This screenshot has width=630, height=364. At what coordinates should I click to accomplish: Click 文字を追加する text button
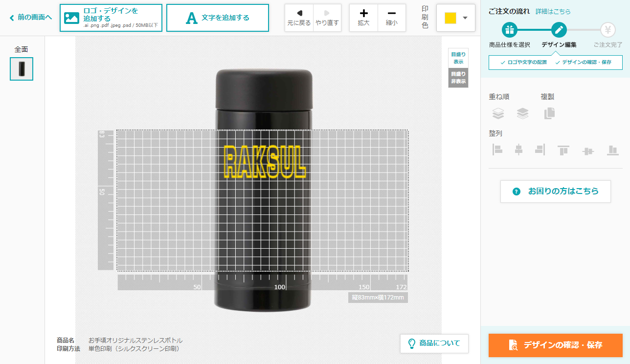218,18
